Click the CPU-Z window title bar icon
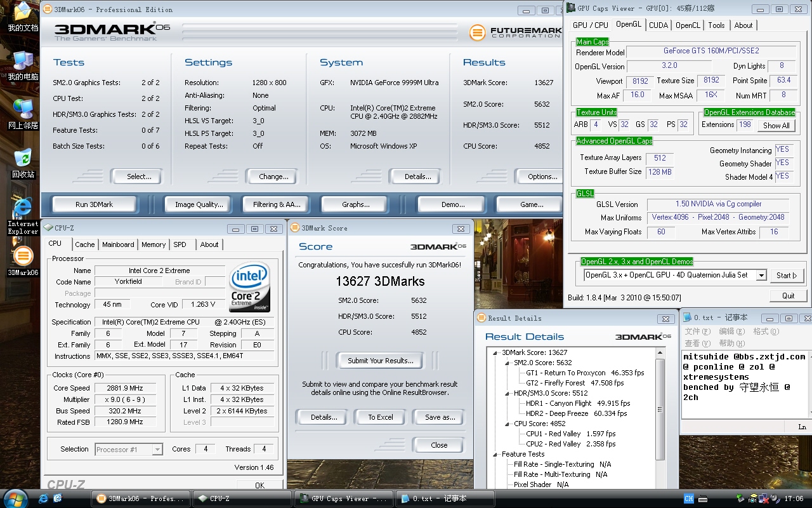812x508 pixels. pos(48,228)
